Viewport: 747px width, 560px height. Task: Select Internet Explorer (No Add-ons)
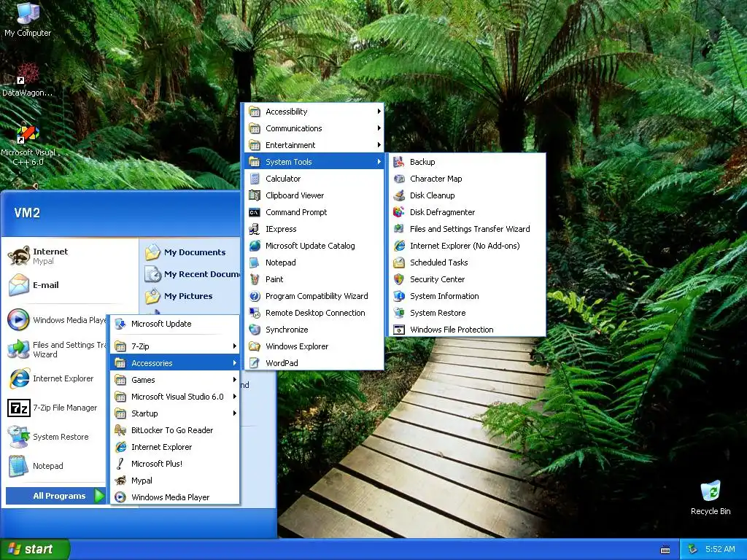467,246
